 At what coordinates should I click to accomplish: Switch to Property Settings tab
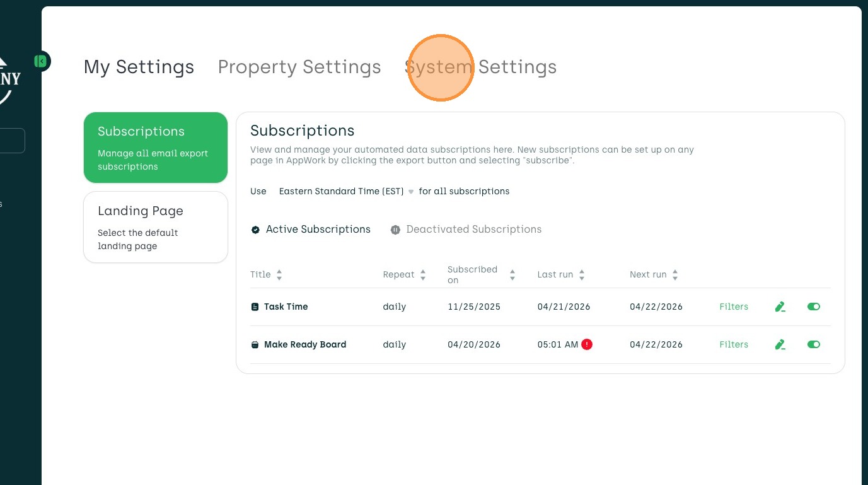299,67
